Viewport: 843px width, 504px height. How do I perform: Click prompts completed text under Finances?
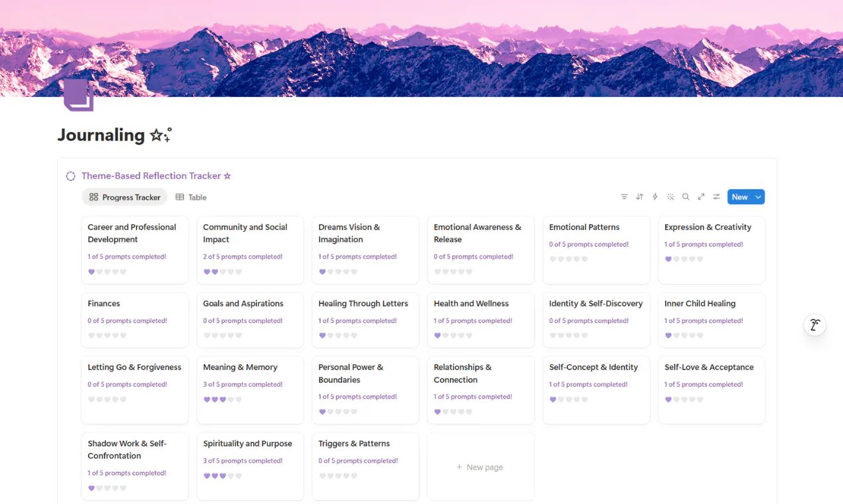pyautogui.click(x=127, y=321)
